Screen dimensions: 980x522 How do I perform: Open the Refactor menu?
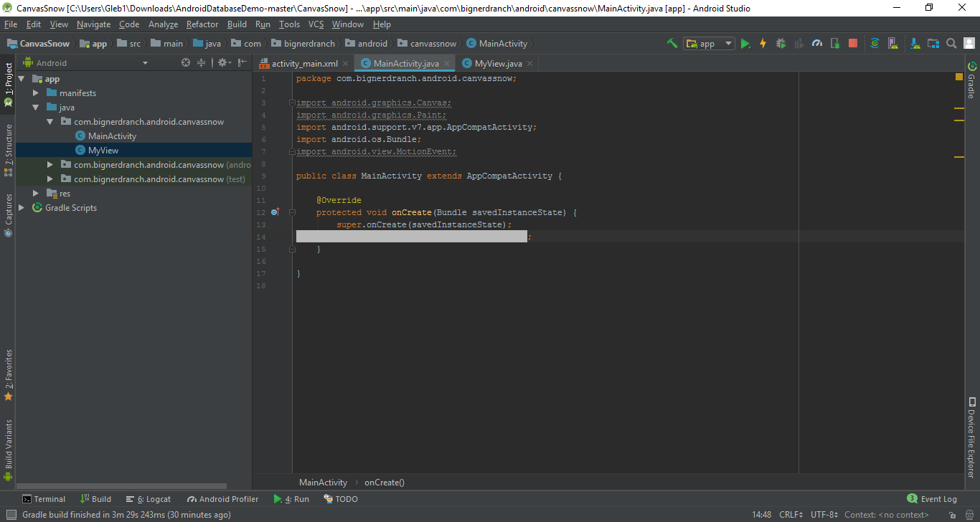pos(202,24)
